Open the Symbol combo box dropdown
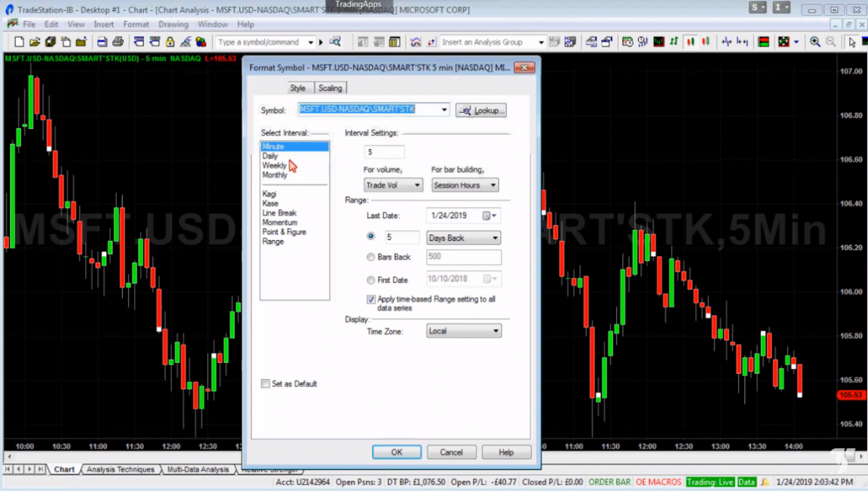868x491 pixels. [x=444, y=109]
